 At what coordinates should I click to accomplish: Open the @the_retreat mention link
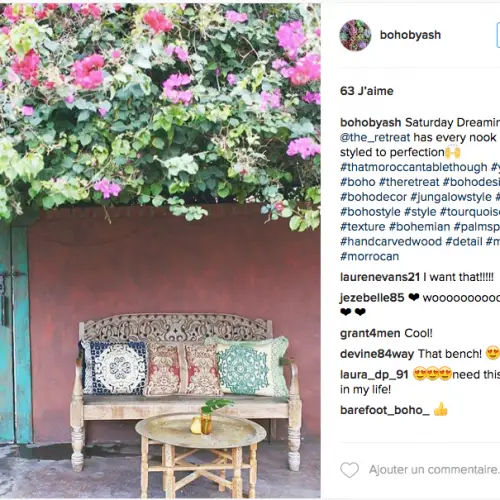pos(375,137)
